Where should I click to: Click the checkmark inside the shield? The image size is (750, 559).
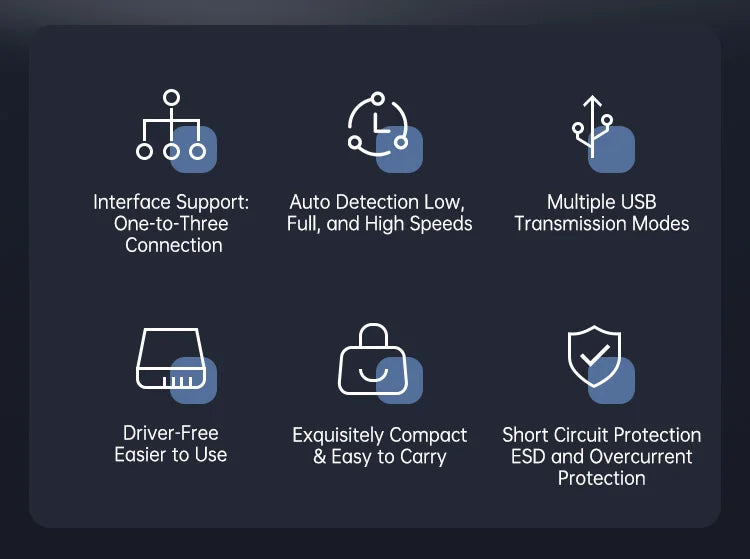595,355
